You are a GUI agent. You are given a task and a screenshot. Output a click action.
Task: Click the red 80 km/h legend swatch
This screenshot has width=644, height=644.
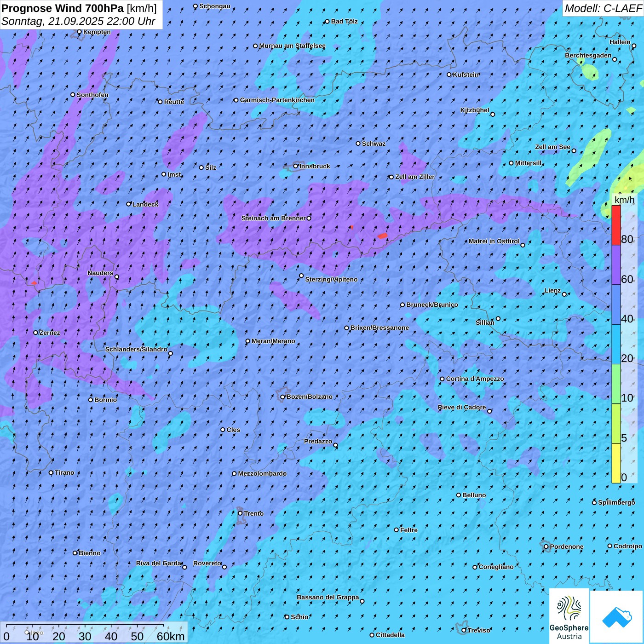pos(616,225)
